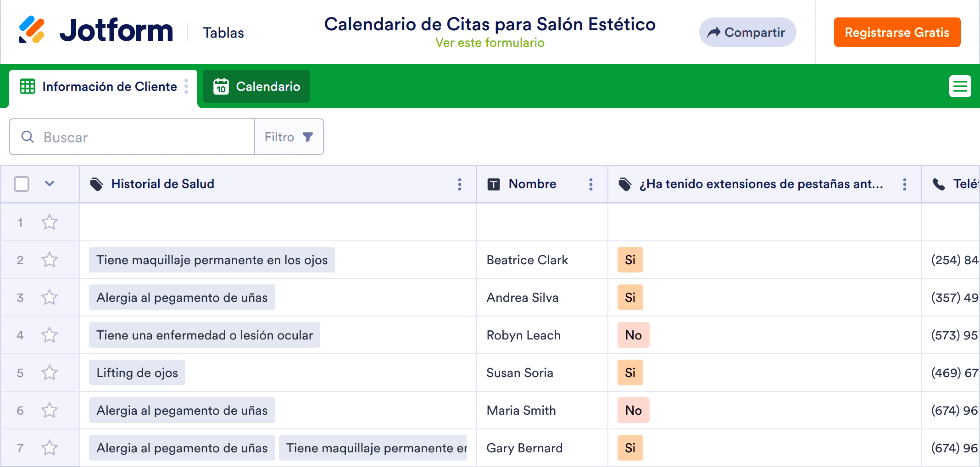Star row 5 for Susan Soria
Image resolution: width=980 pixels, height=467 pixels.
click(x=50, y=373)
